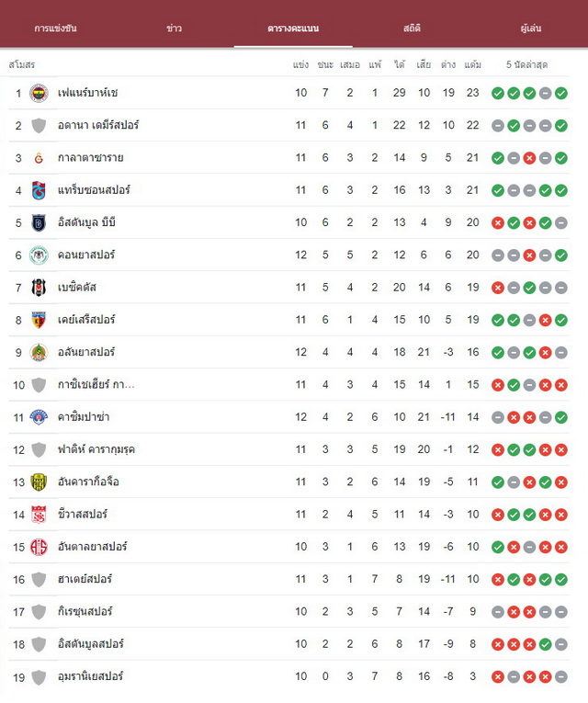Viewport: 588px width, 703px height.
Task: Click the placeholder shield for ฮาเตย์สปอร์
Action: (x=39, y=579)
